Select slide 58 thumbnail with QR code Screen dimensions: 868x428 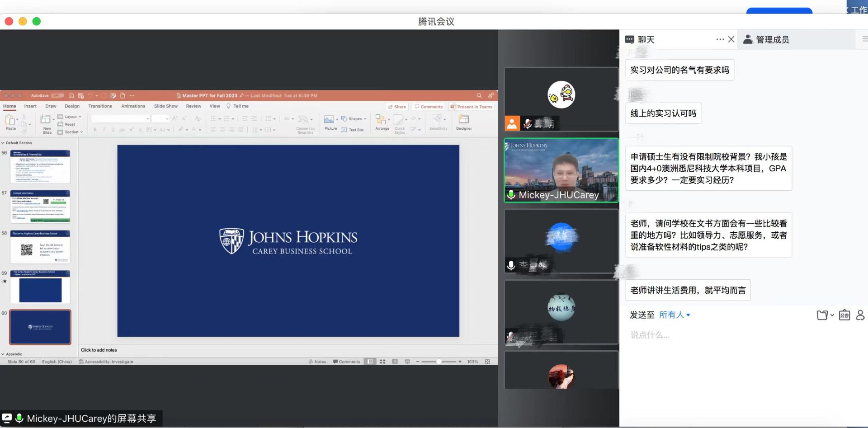[x=40, y=247]
